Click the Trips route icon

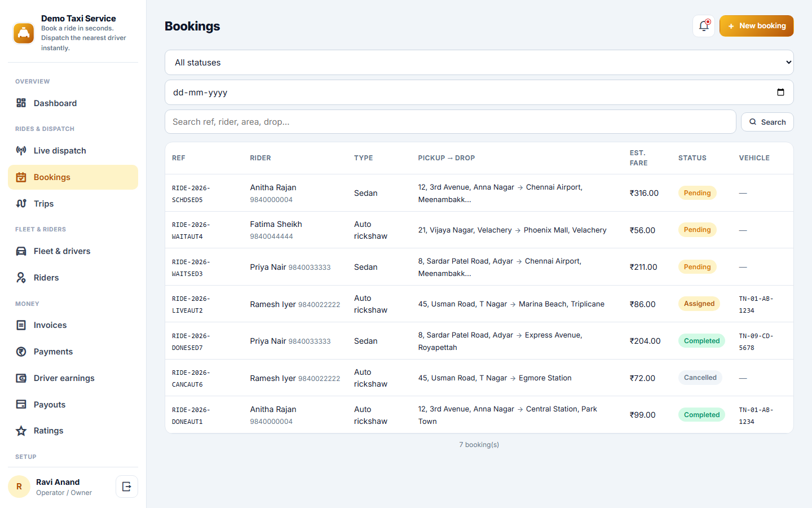click(x=21, y=203)
